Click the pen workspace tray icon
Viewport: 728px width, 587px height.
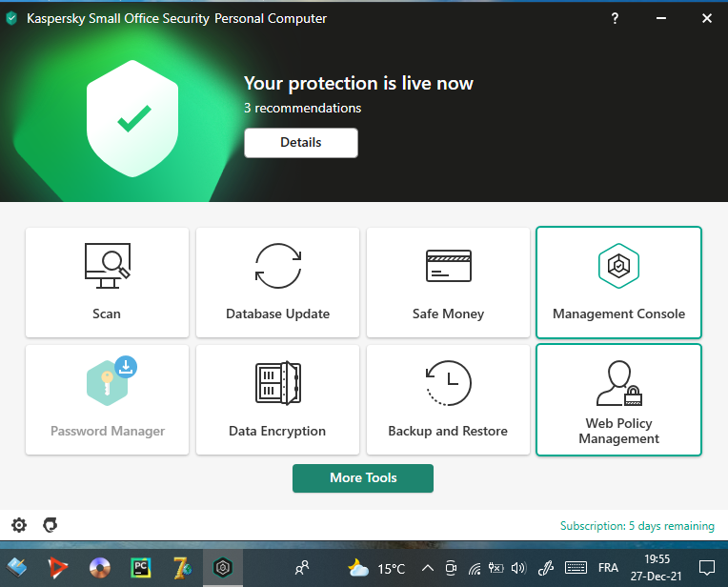tap(546, 568)
